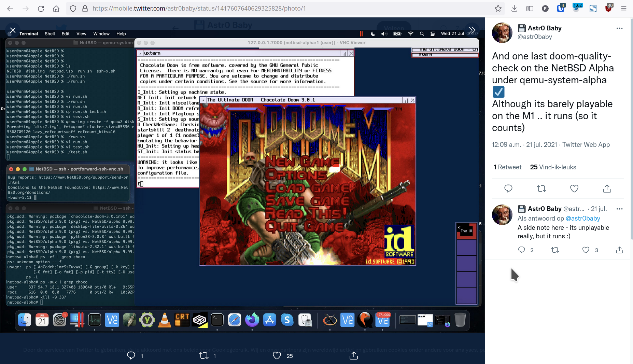Open the Window menu in the menu bar
The width and height of the screenshot is (633, 364).
click(x=101, y=34)
